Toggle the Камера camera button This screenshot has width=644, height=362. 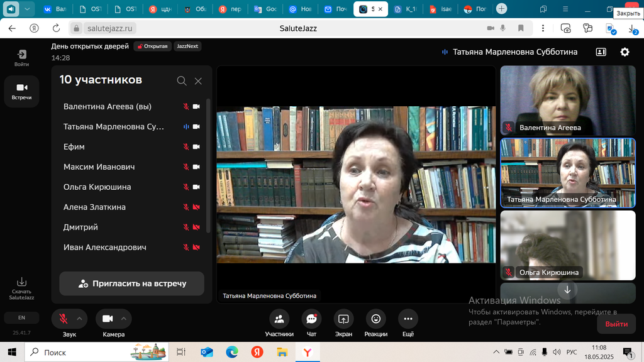pyautogui.click(x=107, y=319)
